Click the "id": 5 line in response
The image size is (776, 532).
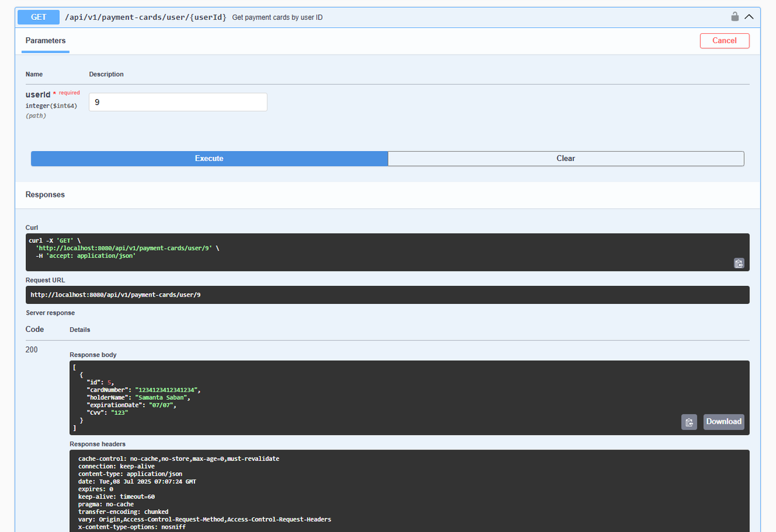point(100,382)
